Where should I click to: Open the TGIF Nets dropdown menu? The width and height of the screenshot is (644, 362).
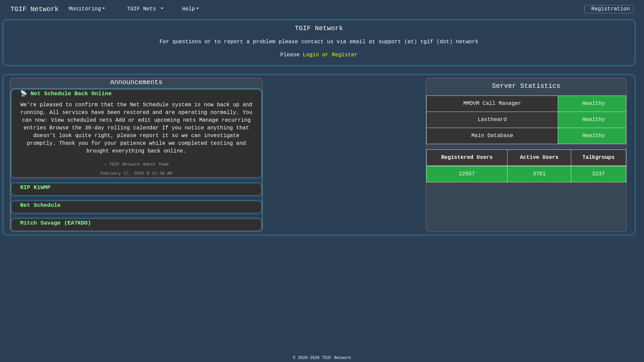[x=145, y=9]
